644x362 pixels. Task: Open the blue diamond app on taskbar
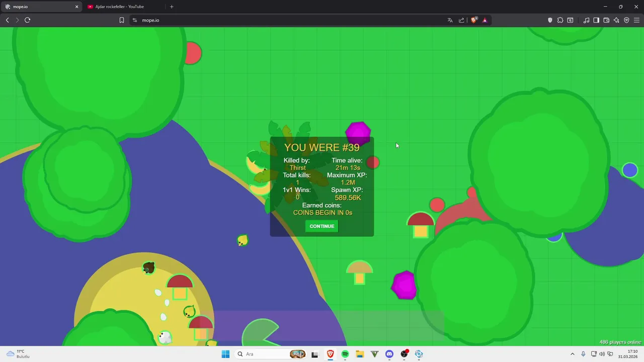tap(419, 354)
